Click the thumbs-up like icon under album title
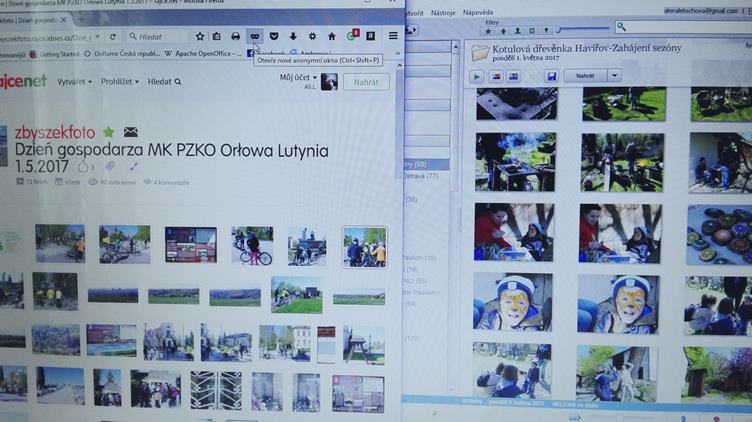The height and width of the screenshot is (422, 752). tap(83, 167)
